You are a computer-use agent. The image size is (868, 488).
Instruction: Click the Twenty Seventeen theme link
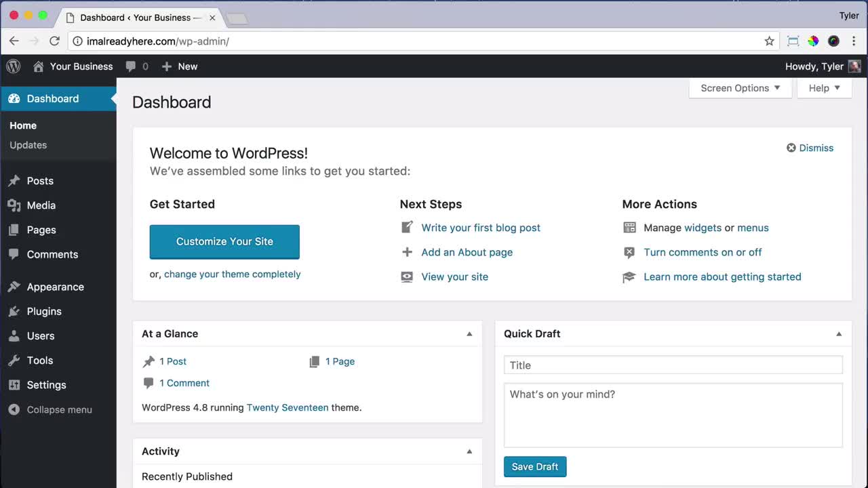(x=288, y=407)
